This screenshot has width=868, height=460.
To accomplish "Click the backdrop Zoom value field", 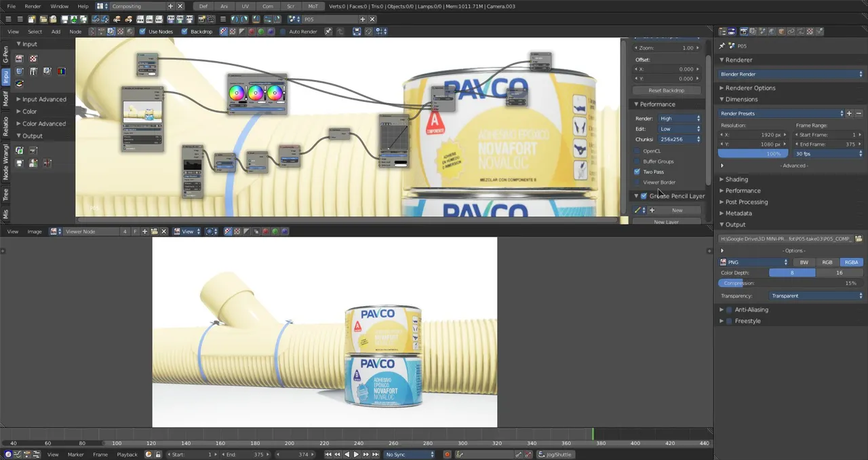I will click(666, 48).
